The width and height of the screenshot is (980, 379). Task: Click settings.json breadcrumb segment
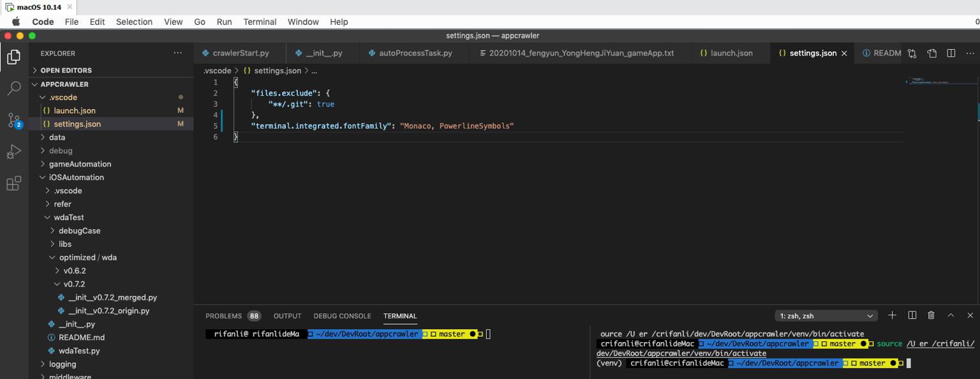[x=272, y=71]
